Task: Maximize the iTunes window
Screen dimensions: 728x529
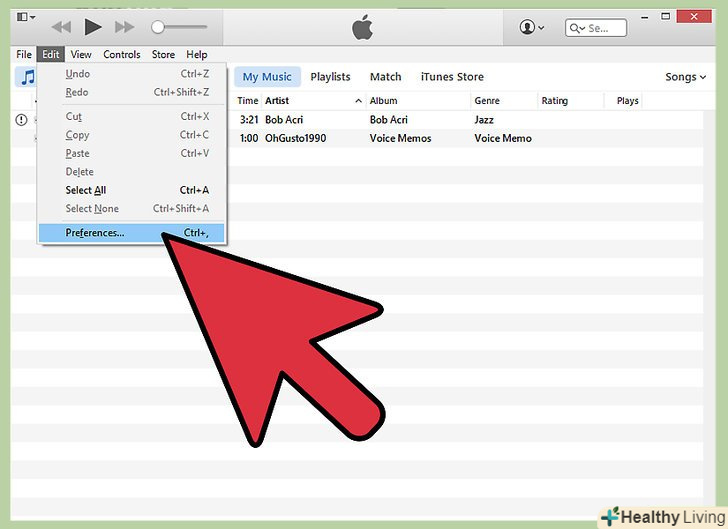Action: point(665,17)
